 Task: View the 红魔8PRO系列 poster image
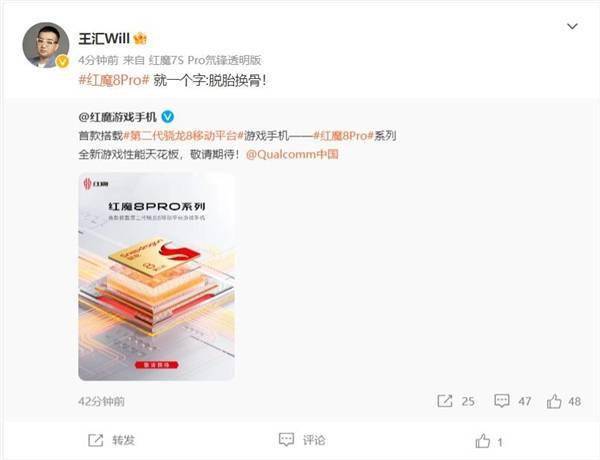[x=156, y=277]
